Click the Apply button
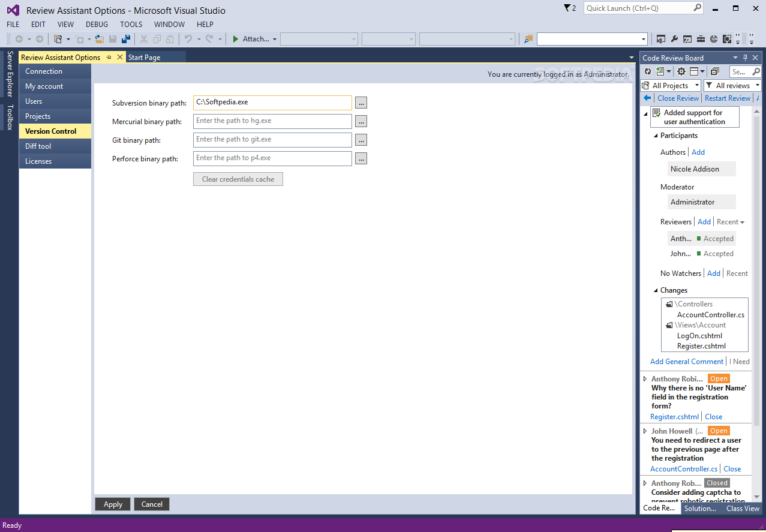 tap(113, 504)
